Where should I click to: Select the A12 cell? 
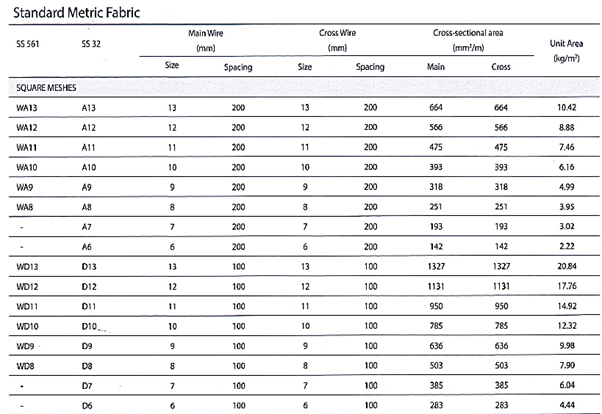click(x=88, y=127)
